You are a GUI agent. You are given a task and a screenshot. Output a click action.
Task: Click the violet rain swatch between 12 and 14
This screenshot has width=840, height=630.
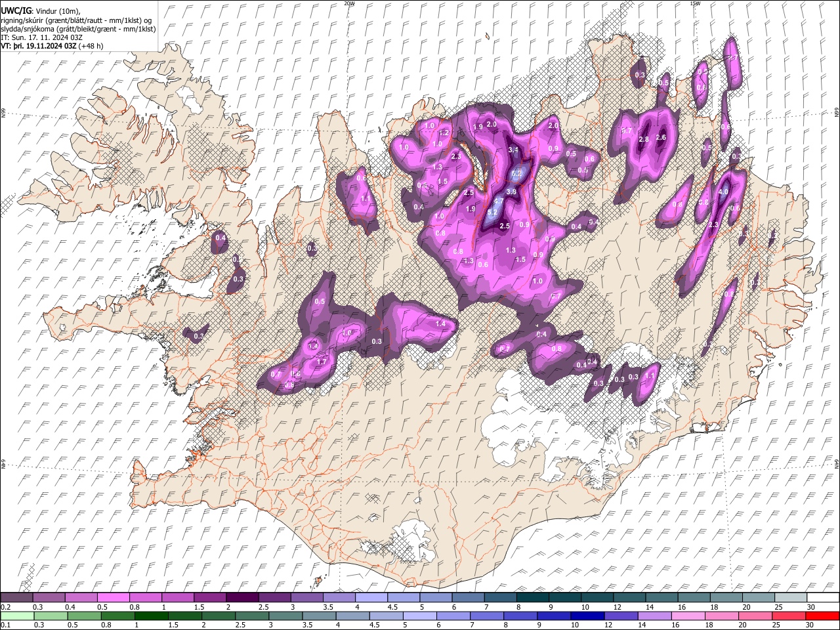point(621,616)
